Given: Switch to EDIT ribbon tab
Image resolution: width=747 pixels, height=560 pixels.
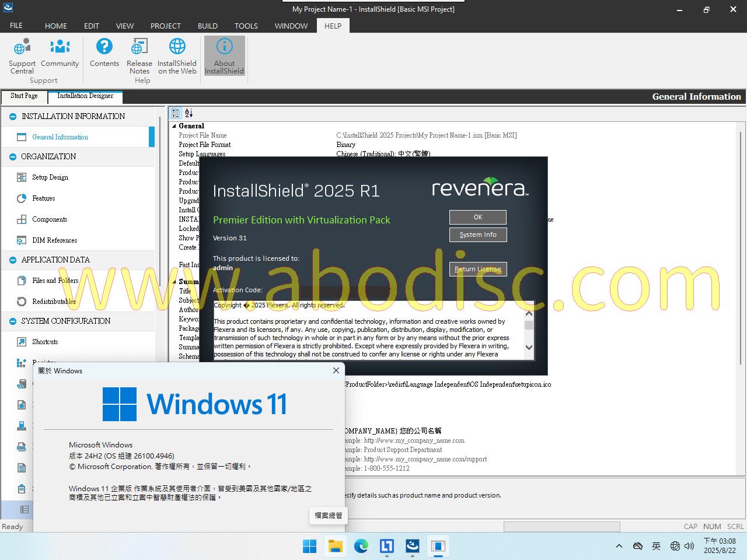Looking at the screenshot, I should pos(92,26).
